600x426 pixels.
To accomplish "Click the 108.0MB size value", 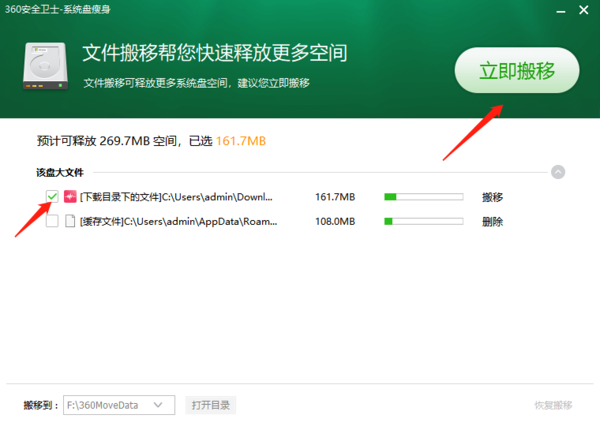I will click(x=335, y=222).
